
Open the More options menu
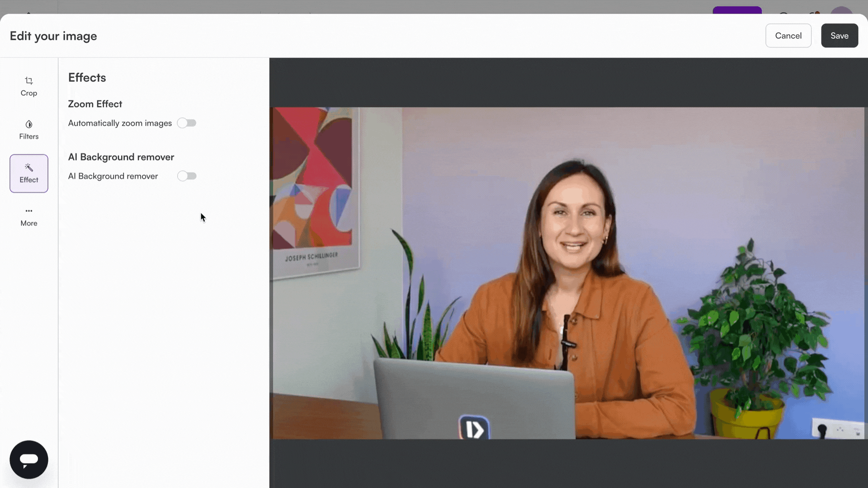(28, 217)
